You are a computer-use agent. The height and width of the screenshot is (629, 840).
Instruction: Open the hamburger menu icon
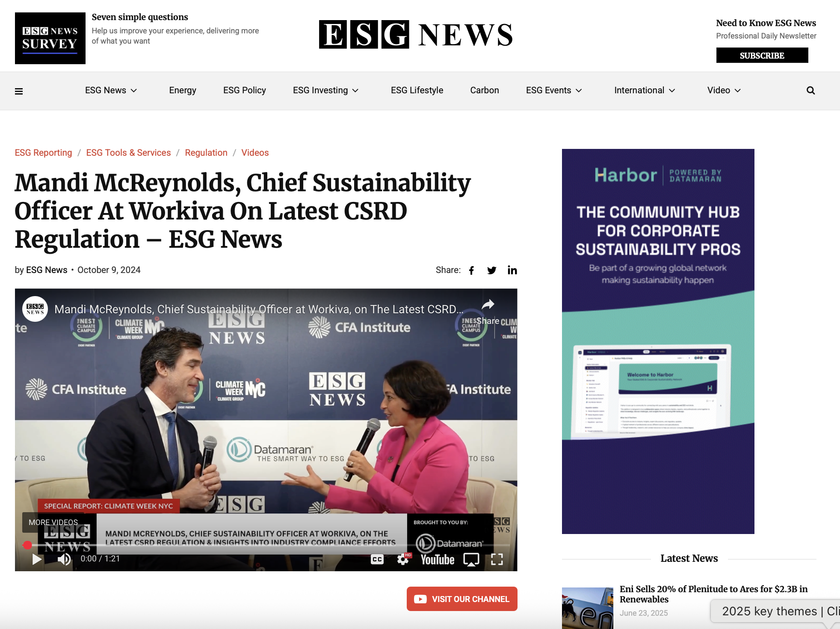coord(19,91)
